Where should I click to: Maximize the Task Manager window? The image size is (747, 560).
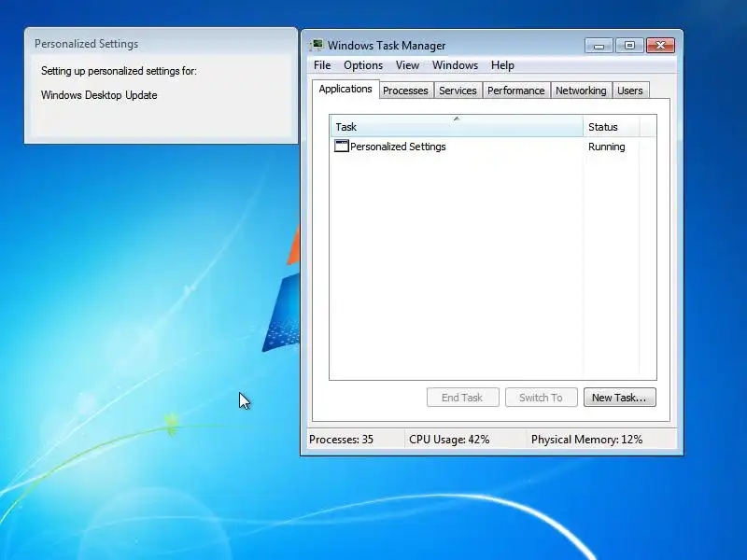[x=629, y=46]
